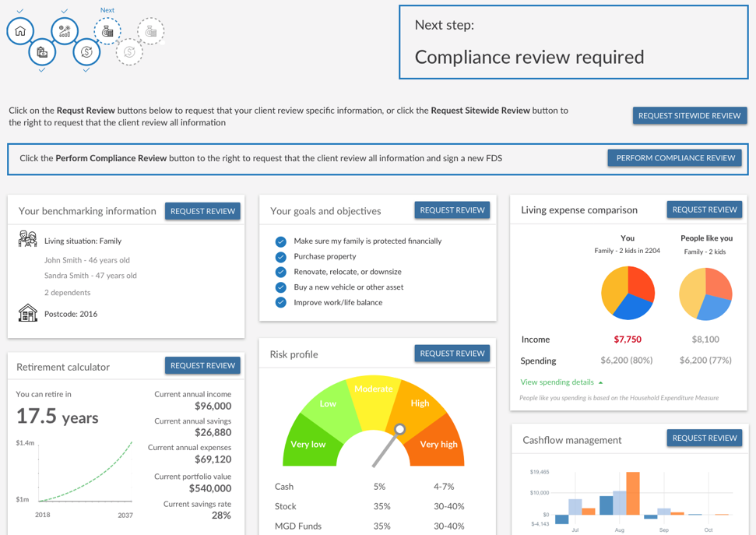This screenshot has width=756, height=535.
Task: Request review of goals and objectives
Action: click(x=452, y=210)
